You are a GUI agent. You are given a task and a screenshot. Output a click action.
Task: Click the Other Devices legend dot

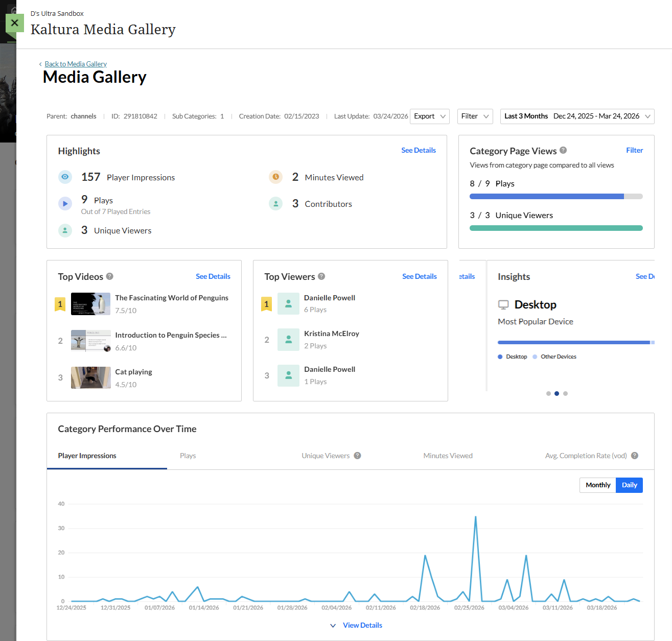535,357
